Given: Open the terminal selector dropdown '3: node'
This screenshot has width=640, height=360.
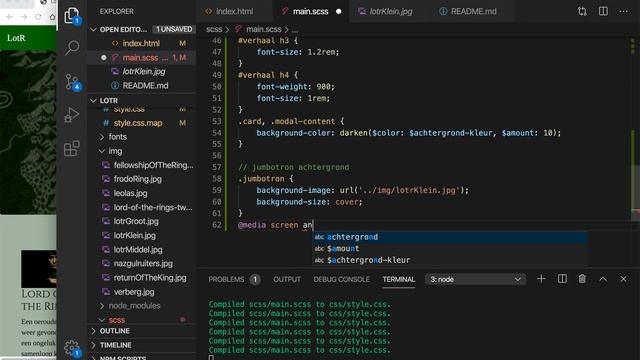Looking at the screenshot, I should [476, 280].
